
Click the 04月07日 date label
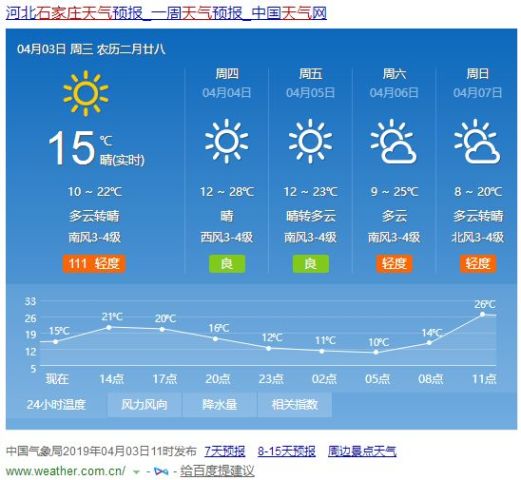tap(477, 93)
